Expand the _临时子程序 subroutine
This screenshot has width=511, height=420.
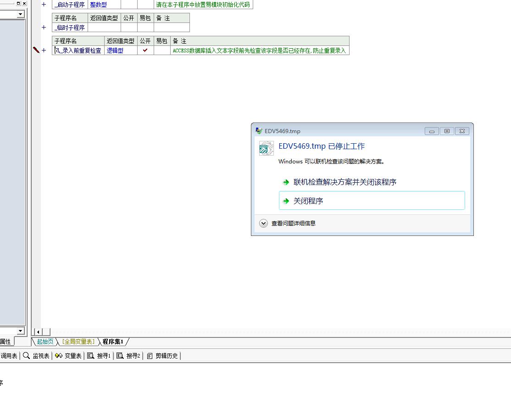point(44,28)
